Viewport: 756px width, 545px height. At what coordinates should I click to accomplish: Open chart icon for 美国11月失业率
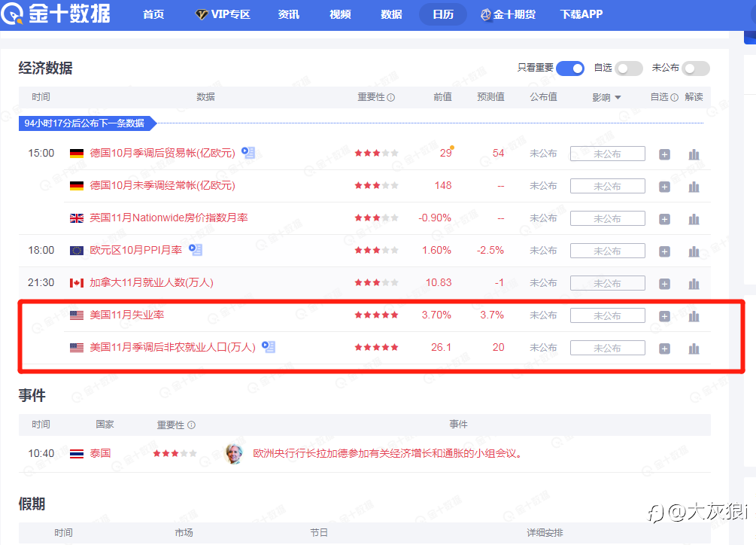point(694,316)
